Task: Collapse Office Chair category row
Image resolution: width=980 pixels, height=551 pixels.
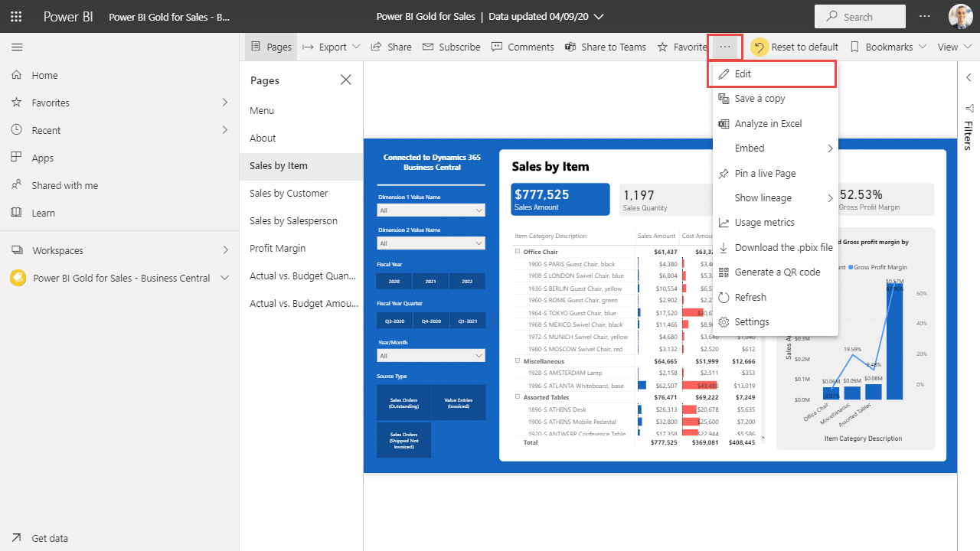Action: pyautogui.click(x=518, y=251)
